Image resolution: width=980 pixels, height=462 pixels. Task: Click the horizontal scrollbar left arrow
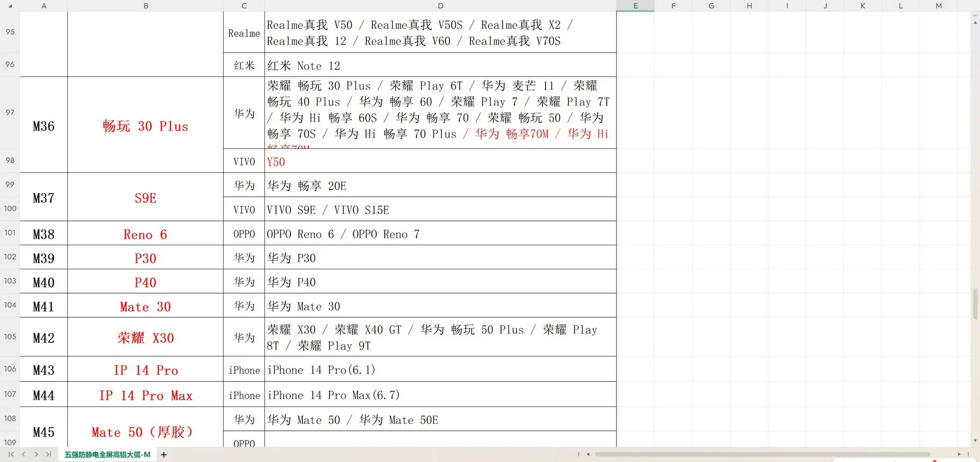tap(588, 454)
